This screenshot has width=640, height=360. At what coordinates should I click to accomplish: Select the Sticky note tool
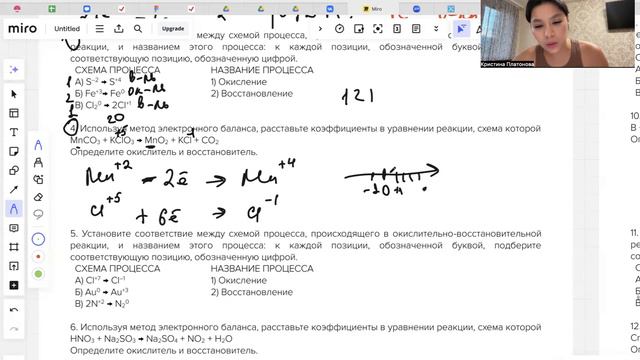[14, 151]
